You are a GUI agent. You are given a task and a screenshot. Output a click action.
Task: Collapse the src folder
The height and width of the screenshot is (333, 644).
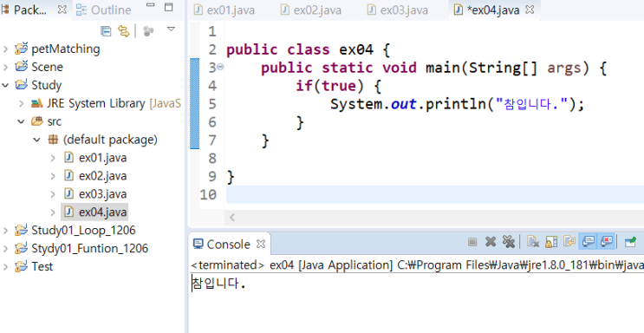tap(22, 121)
